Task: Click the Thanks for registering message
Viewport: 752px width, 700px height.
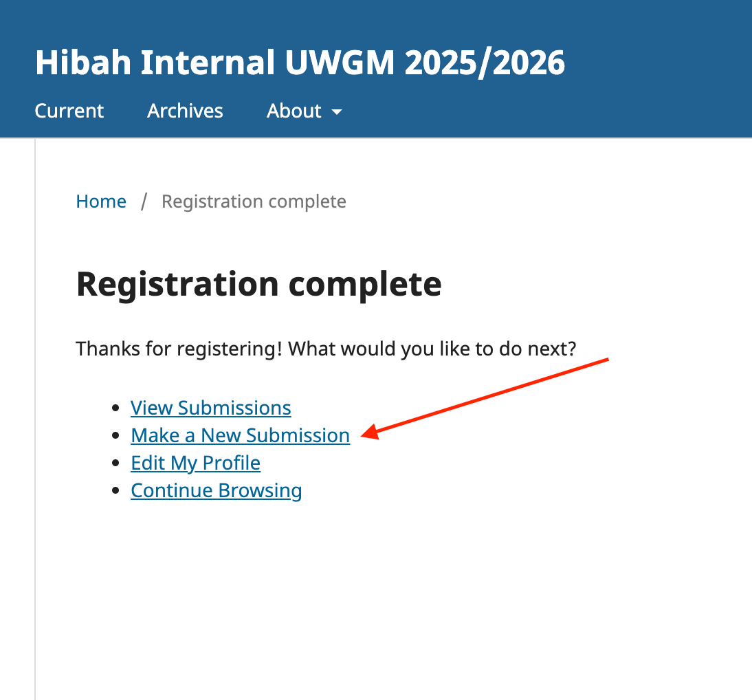Action: 326,349
